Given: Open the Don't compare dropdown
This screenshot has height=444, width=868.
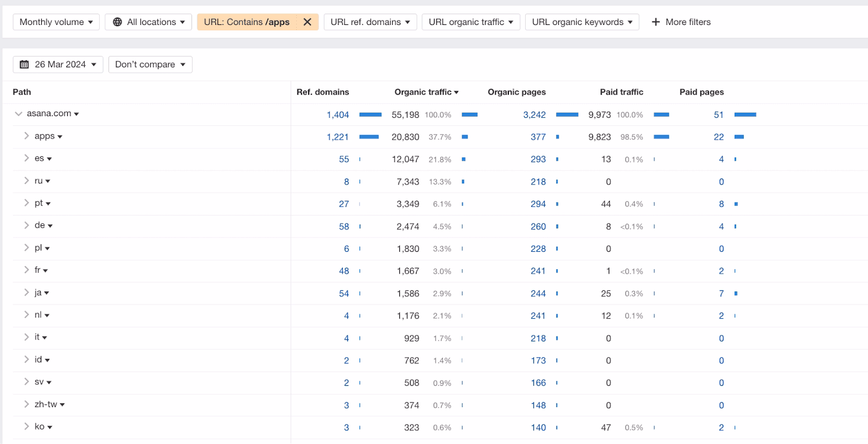Looking at the screenshot, I should click(x=150, y=65).
